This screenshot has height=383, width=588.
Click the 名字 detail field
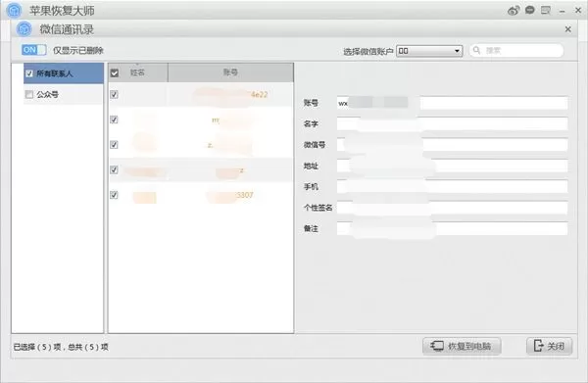point(452,123)
